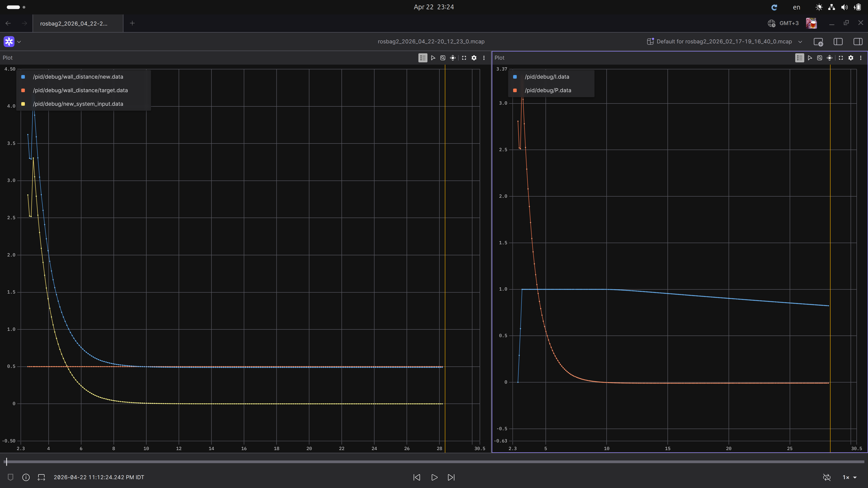Open a new tab with the plus button
Viewport: 868px width, 488px height.
tap(132, 23)
